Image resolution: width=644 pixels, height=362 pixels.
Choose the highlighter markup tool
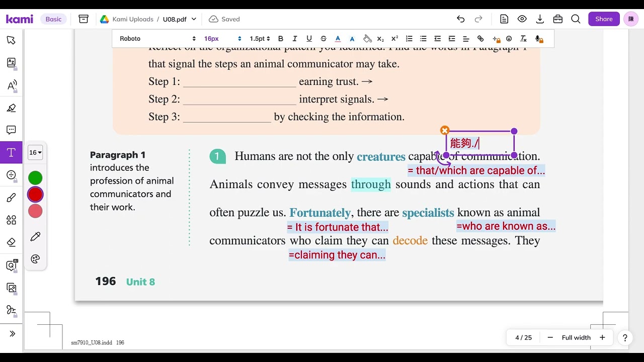pyautogui.click(x=11, y=108)
